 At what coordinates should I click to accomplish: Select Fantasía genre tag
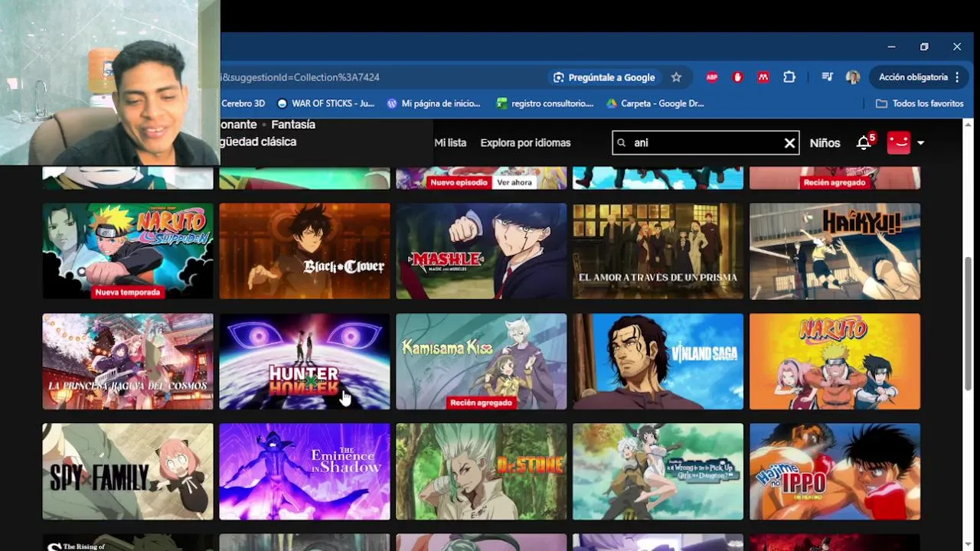(x=293, y=125)
